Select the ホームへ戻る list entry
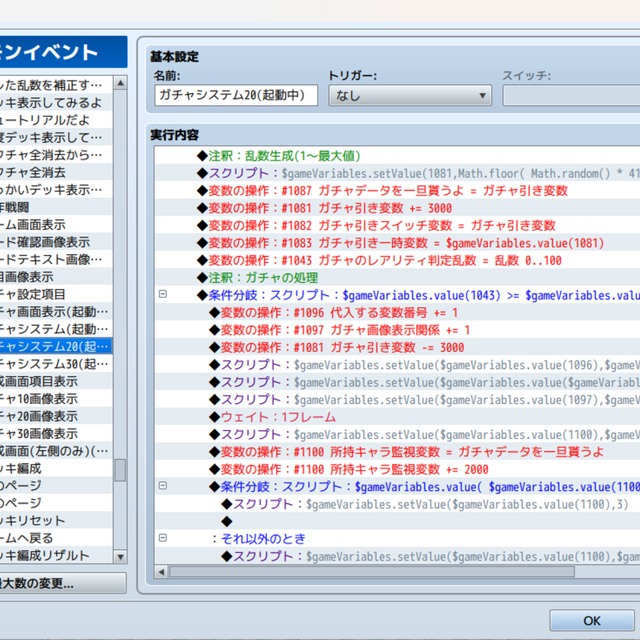640x640 pixels. (x=55, y=538)
